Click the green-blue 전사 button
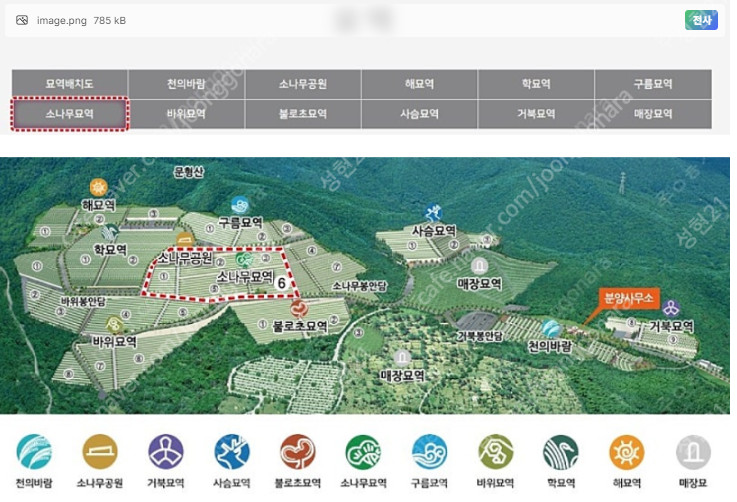Image resolution: width=737 pixels, height=502 pixels. click(x=701, y=20)
